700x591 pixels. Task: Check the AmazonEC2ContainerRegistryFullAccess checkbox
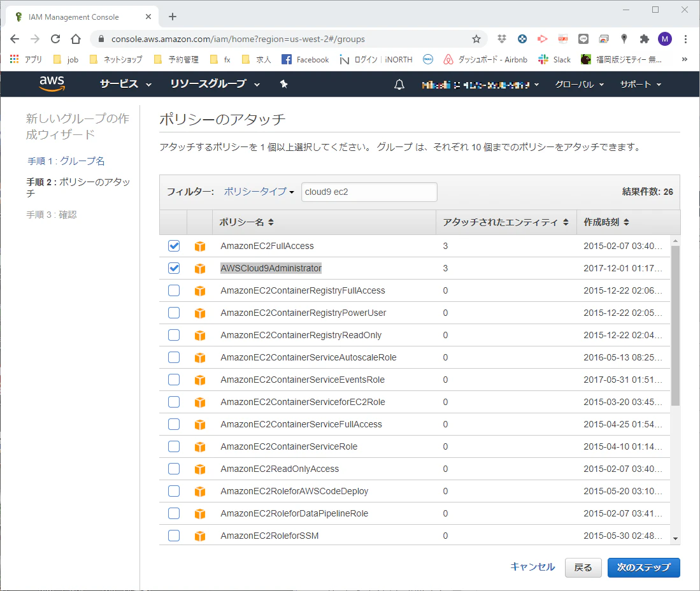pyautogui.click(x=174, y=290)
